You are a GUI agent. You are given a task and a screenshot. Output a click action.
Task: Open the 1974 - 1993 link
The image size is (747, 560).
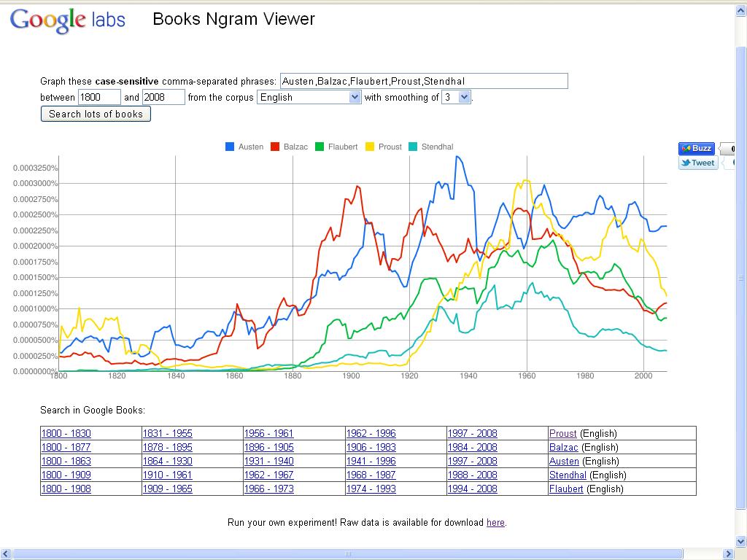coord(371,489)
